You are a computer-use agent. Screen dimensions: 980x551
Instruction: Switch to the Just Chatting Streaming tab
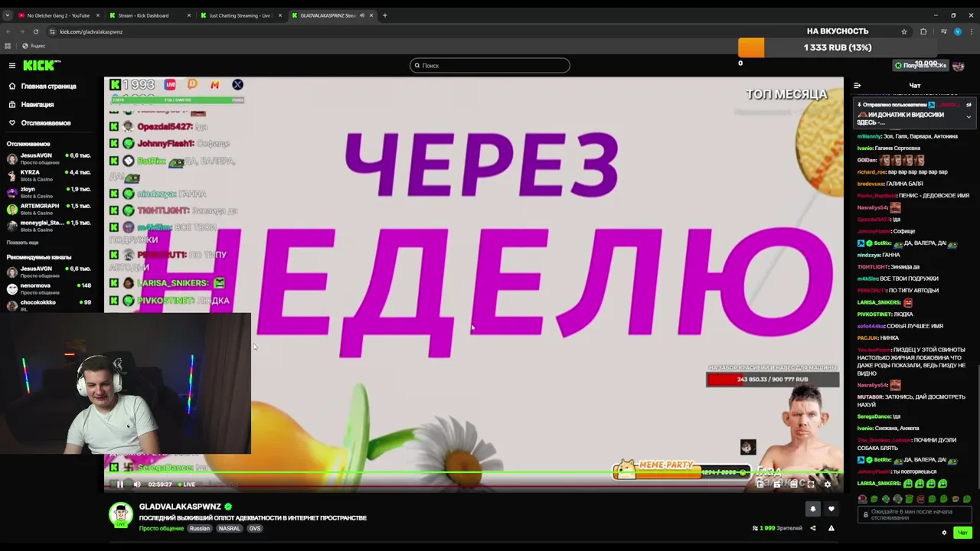(240, 15)
